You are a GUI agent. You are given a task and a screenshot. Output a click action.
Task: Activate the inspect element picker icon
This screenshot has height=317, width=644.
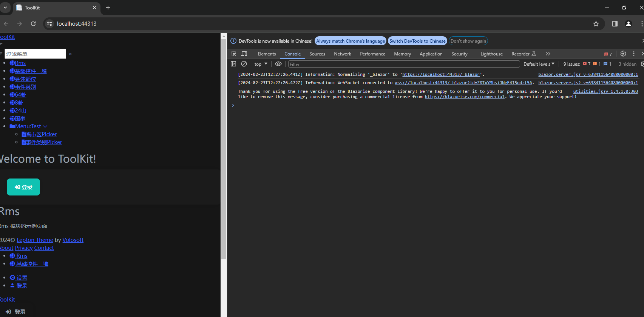coord(233,54)
